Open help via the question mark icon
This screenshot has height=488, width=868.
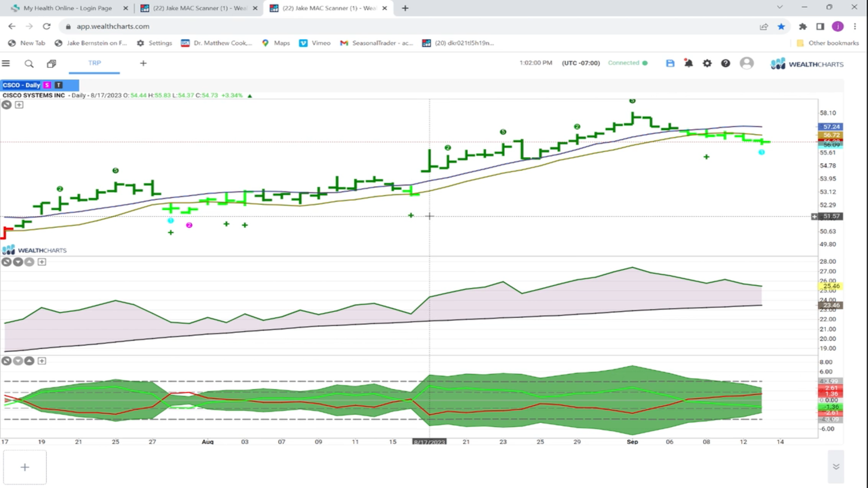(726, 63)
